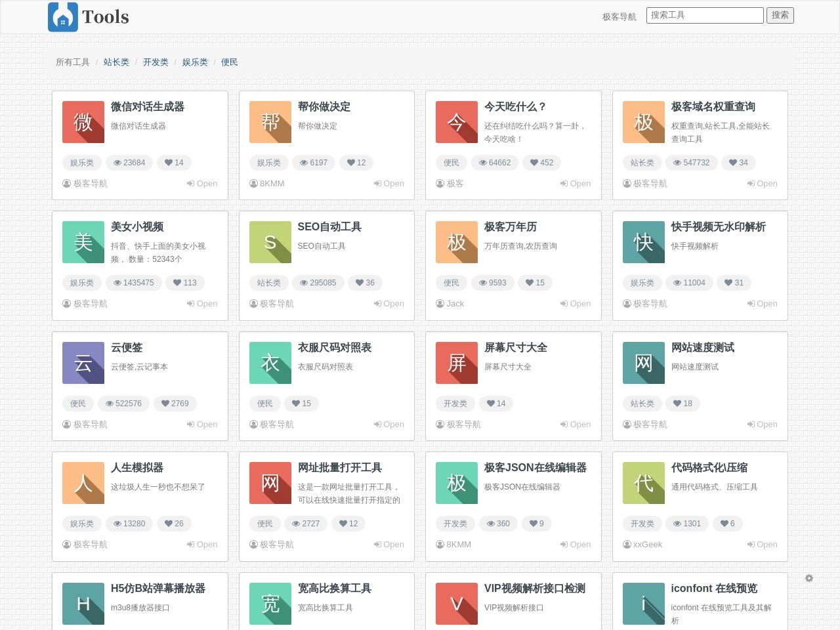Open the teal 快手视频无水印解析 tile icon
The image size is (840, 630).
pyautogui.click(x=643, y=242)
